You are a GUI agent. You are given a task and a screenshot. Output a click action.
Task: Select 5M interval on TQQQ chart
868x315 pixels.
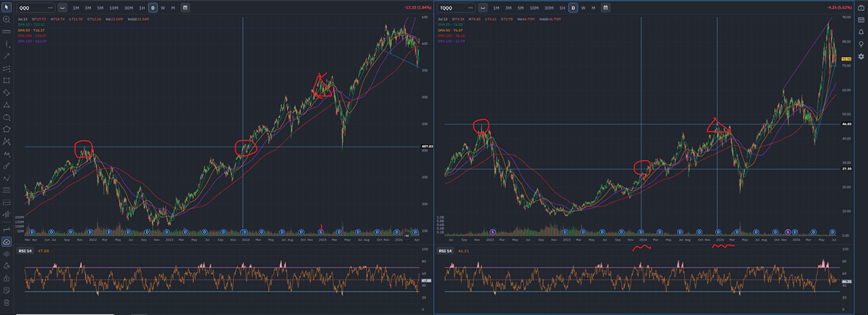[521, 7]
